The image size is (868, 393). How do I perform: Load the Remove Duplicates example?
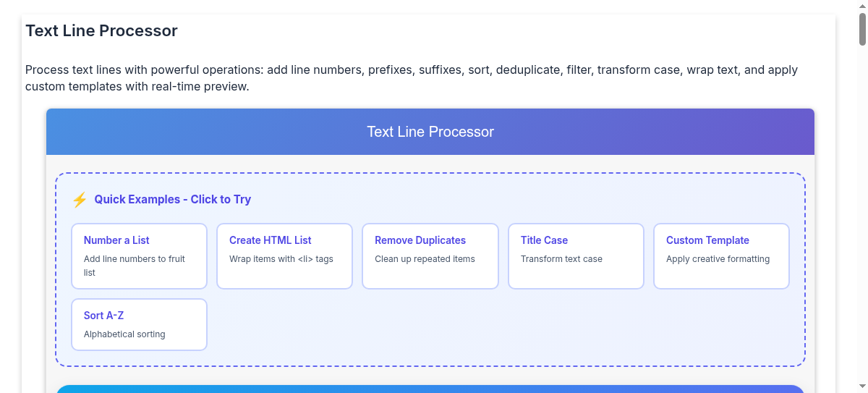430,256
